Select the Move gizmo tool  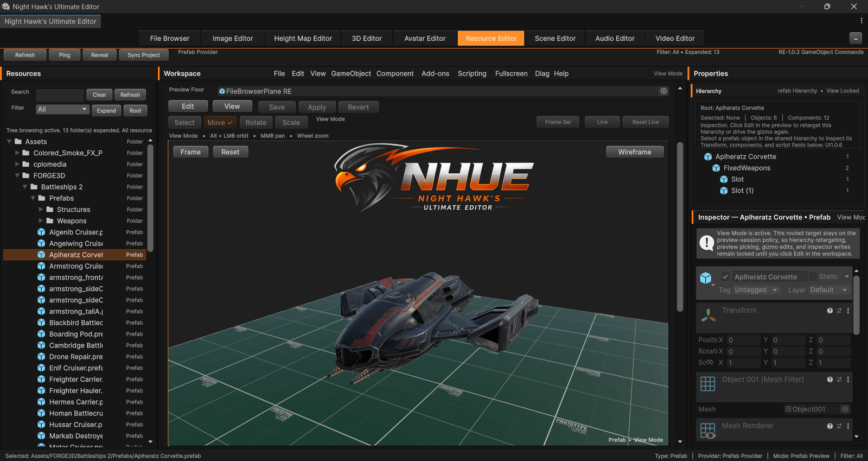point(220,123)
